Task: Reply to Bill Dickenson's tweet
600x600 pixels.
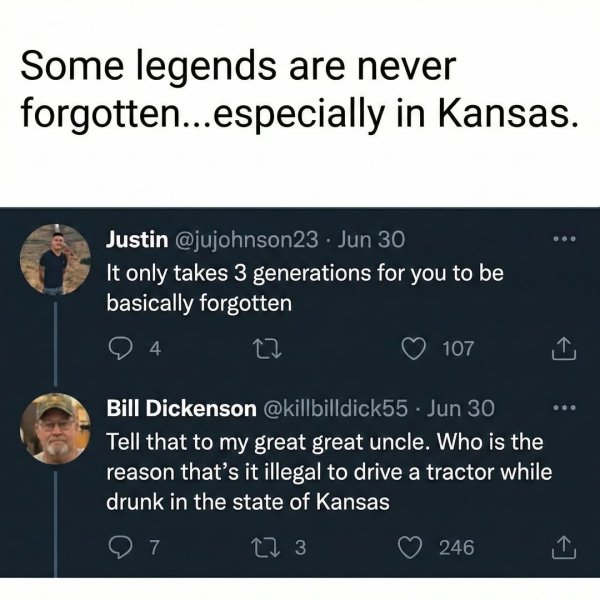Action: 119,547
